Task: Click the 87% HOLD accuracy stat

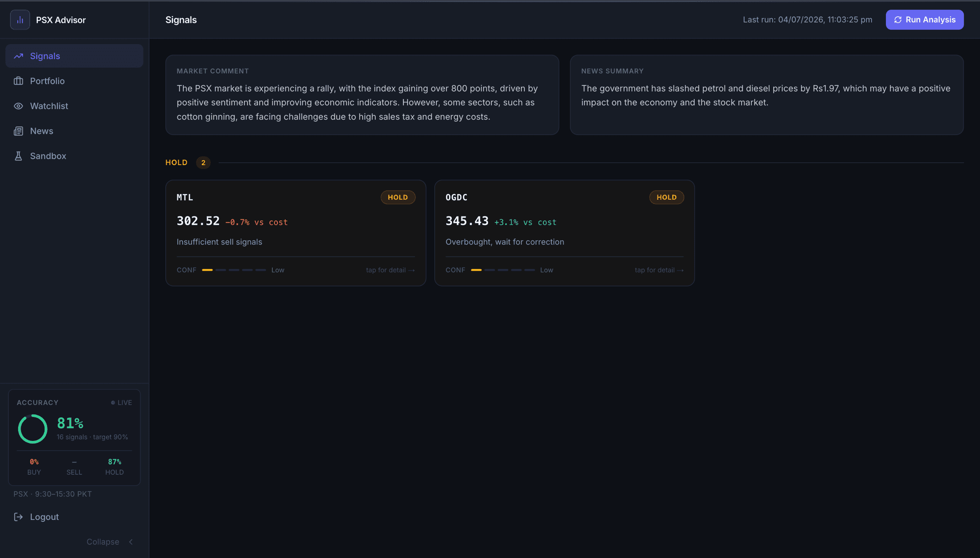Action: click(x=115, y=467)
